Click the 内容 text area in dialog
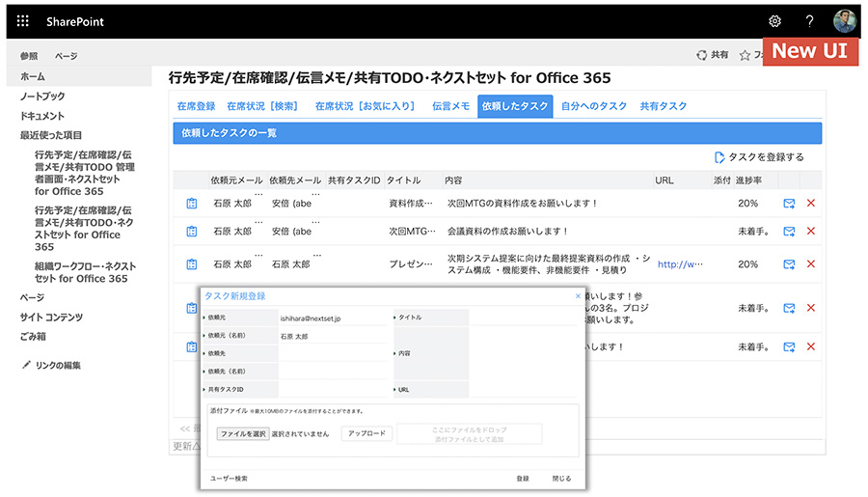Image resolution: width=868 pixels, height=497 pixels. 524,353
